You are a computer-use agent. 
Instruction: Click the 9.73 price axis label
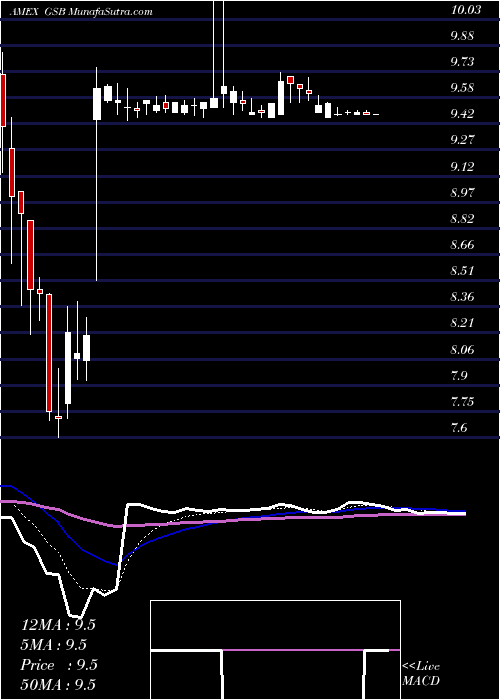[462, 62]
